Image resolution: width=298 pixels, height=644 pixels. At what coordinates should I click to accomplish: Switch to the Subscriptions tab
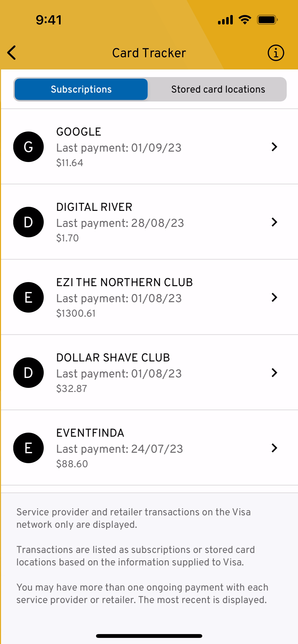click(81, 89)
